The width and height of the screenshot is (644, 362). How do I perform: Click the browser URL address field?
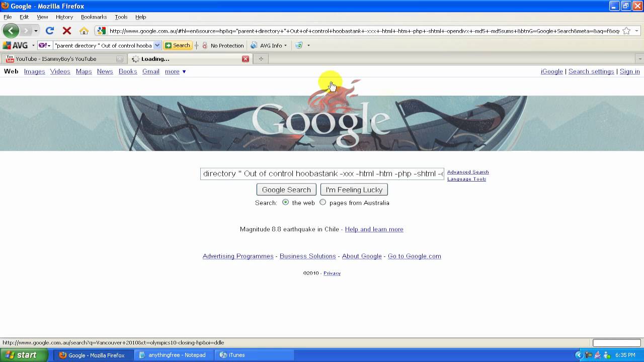[365, 31]
